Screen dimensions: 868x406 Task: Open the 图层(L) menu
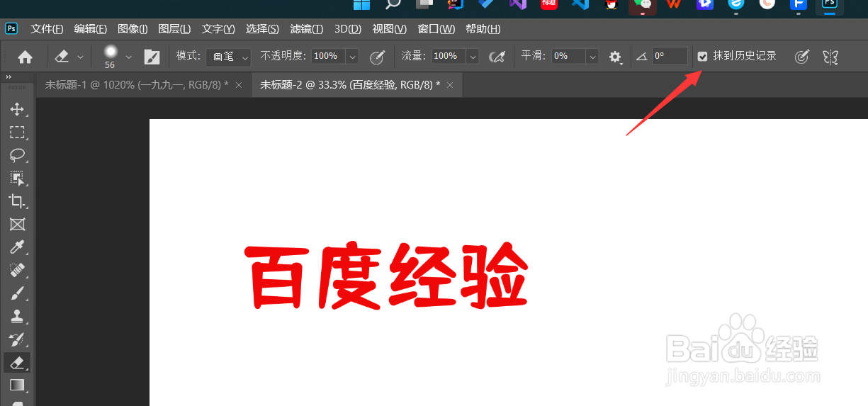coord(174,29)
